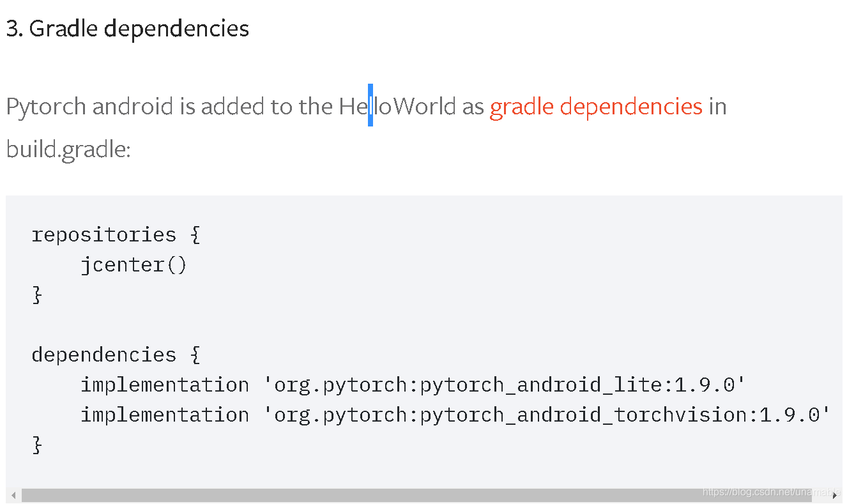Open the gradle dependencies hyperlink
The image size is (847, 504).
pos(595,107)
